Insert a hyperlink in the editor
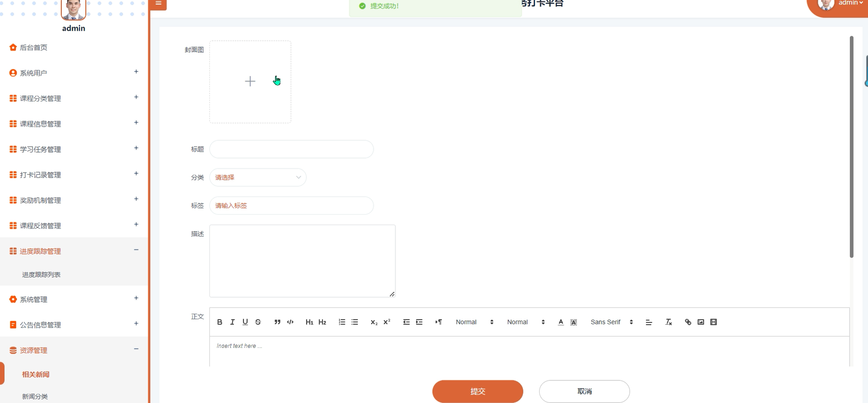The height and width of the screenshot is (403, 868). [x=688, y=322]
